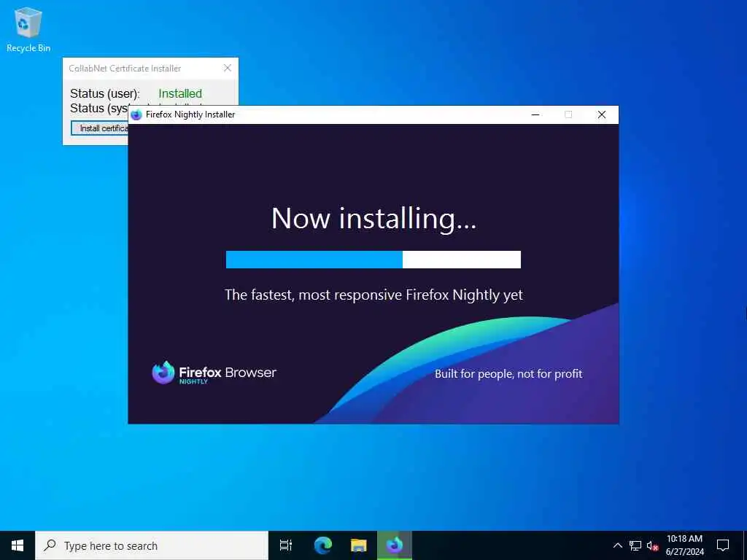The height and width of the screenshot is (560, 747).
Task: Click the Type here to search box
Action: coord(152,545)
